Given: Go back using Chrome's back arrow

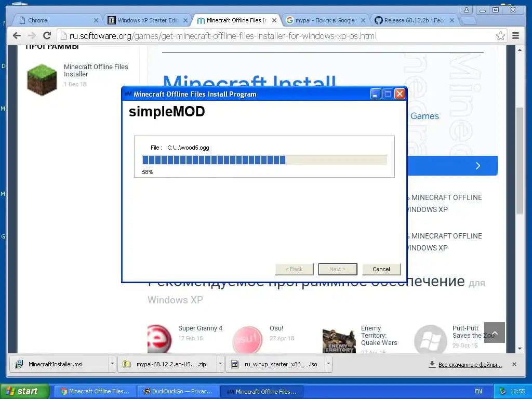Looking at the screenshot, I should (17, 36).
